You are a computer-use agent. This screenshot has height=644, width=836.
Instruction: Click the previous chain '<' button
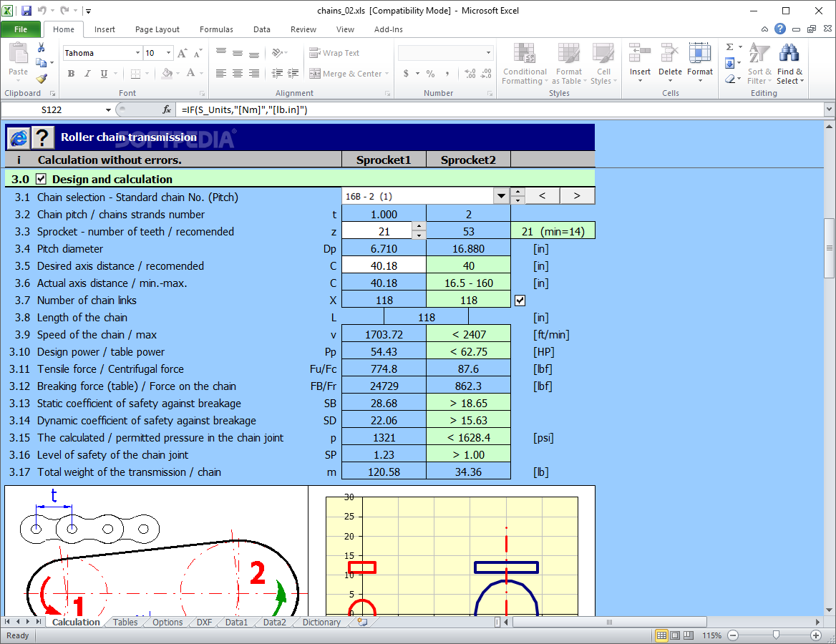(543, 195)
